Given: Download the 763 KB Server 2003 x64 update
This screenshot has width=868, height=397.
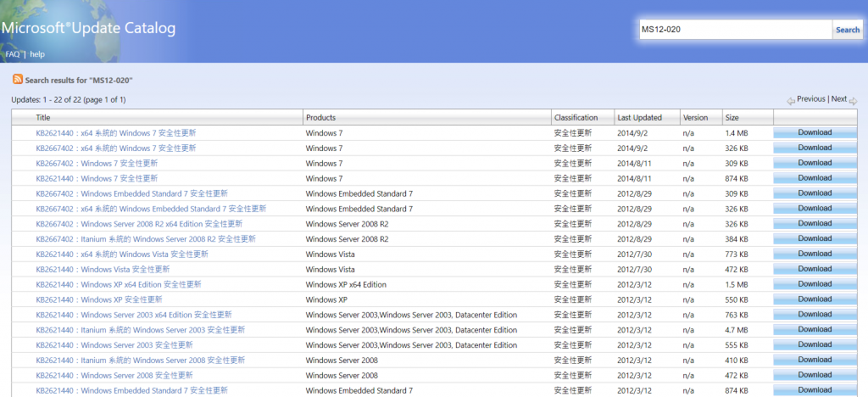Looking at the screenshot, I should (815, 315).
